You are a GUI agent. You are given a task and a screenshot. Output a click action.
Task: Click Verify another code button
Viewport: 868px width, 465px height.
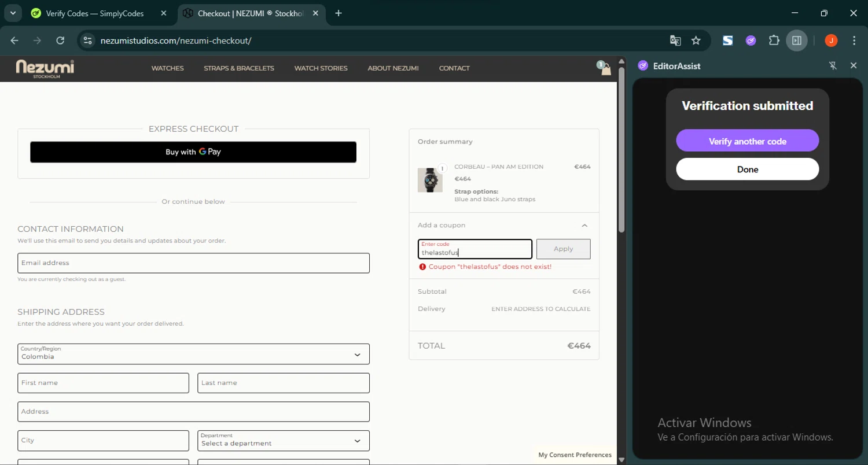pos(747,141)
